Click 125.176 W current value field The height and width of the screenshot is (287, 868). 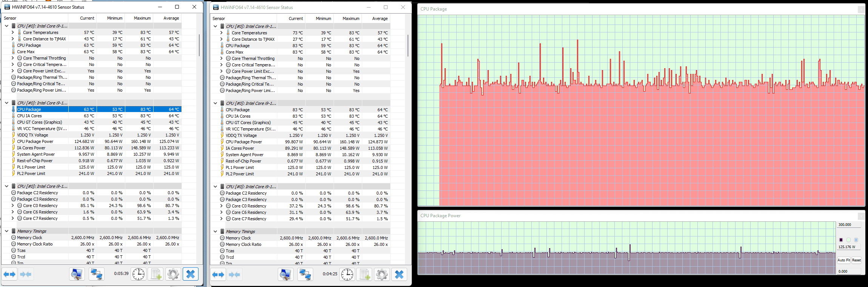click(849, 247)
